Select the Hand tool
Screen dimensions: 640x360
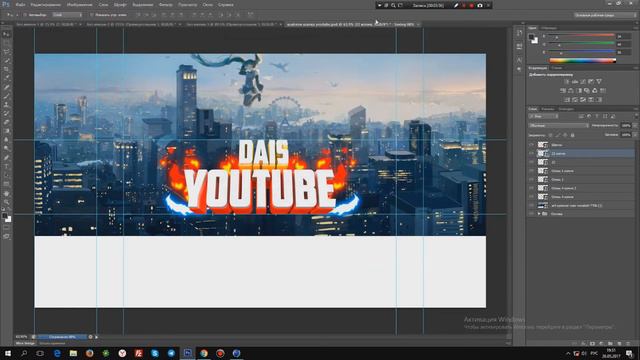point(7,193)
